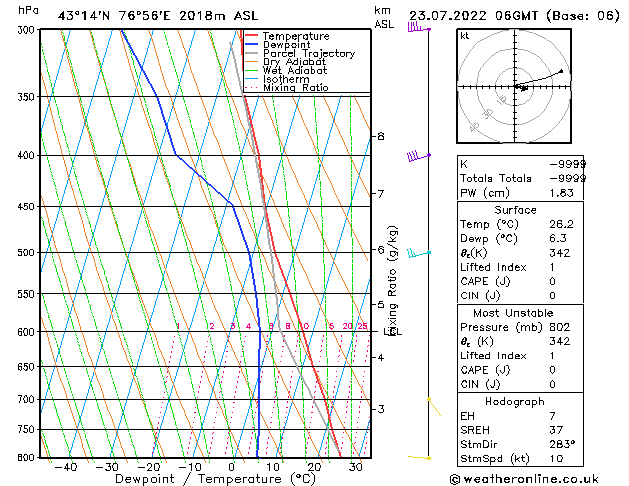
Task: Click the purple wind barb at 300 hPa
Action: pyautogui.click(x=418, y=29)
